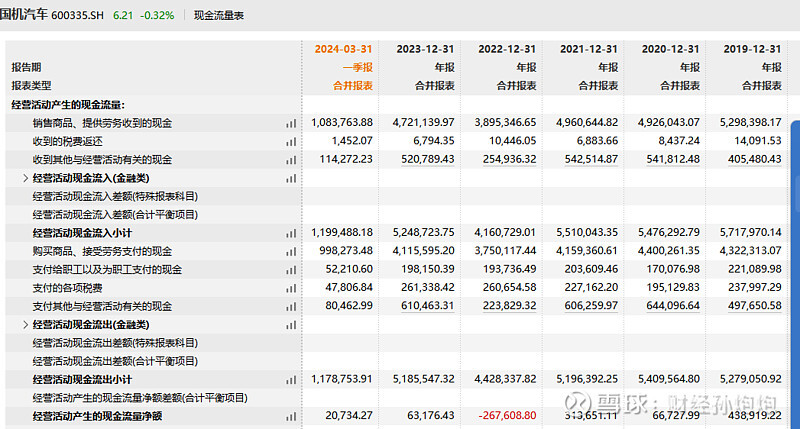Select row label 经营活动现金流入差额(特殊报表科目)
Screen dimensions: 800x429
[x=115, y=196]
